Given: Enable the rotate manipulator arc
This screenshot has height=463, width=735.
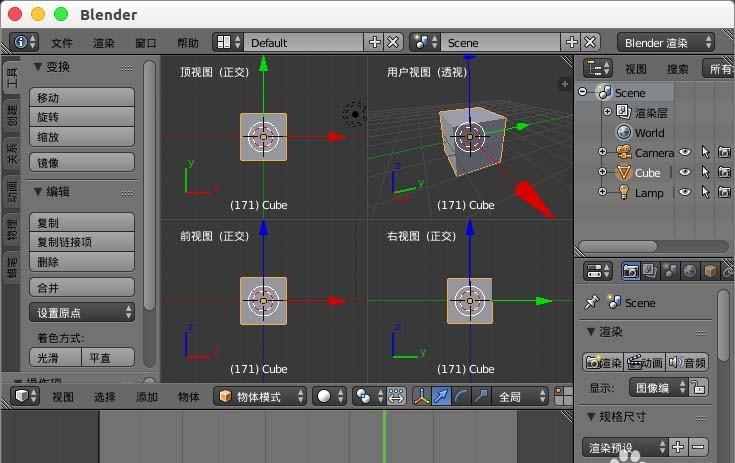Looking at the screenshot, I should click(461, 396).
